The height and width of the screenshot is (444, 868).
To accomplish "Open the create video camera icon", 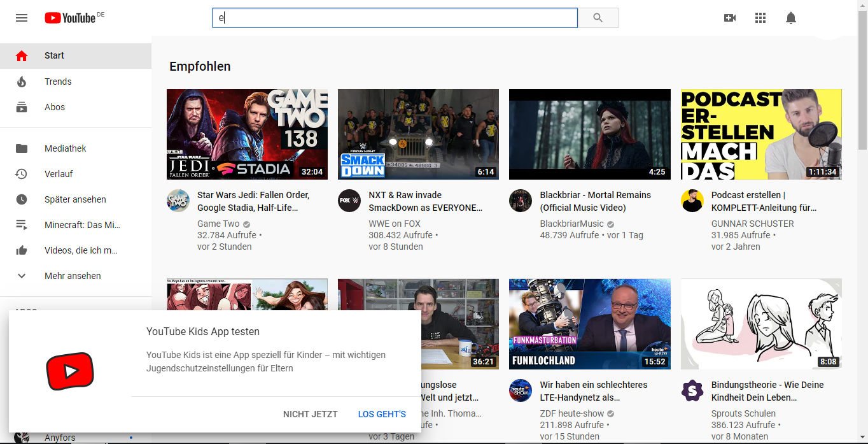I will point(730,18).
